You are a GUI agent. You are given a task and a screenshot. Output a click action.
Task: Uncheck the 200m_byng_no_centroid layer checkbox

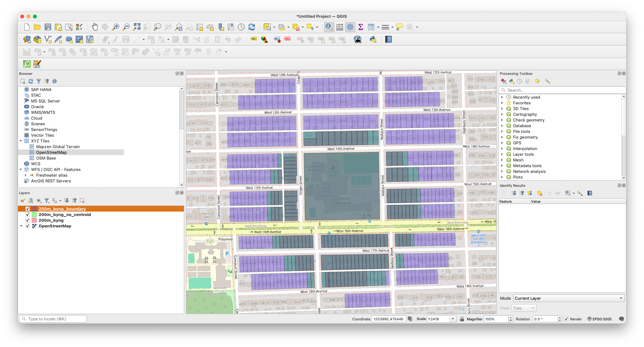coord(28,214)
